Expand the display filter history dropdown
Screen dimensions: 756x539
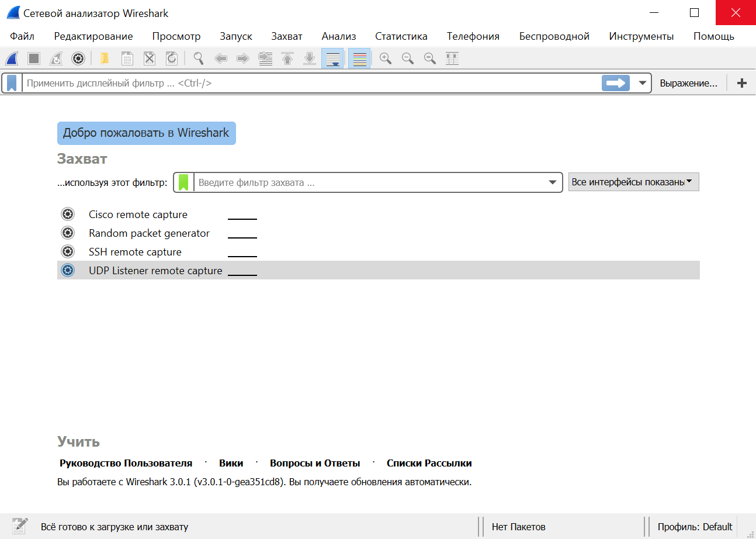point(643,83)
